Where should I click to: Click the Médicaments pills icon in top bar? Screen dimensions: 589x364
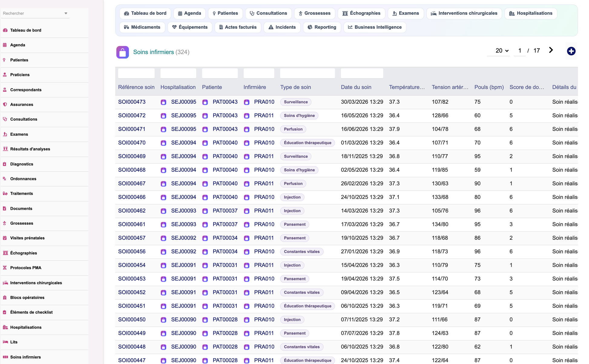126,27
